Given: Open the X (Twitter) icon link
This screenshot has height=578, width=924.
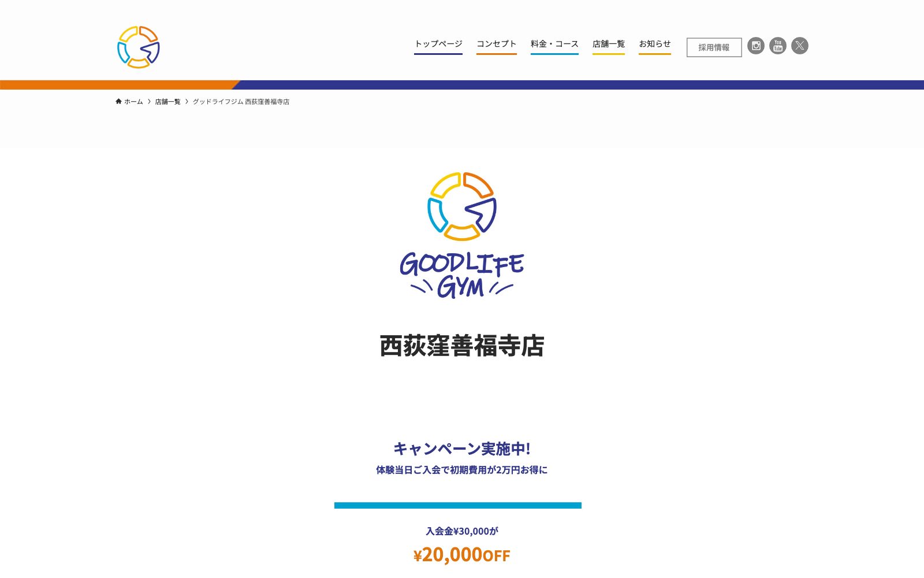Looking at the screenshot, I should click(x=800, y=46).
